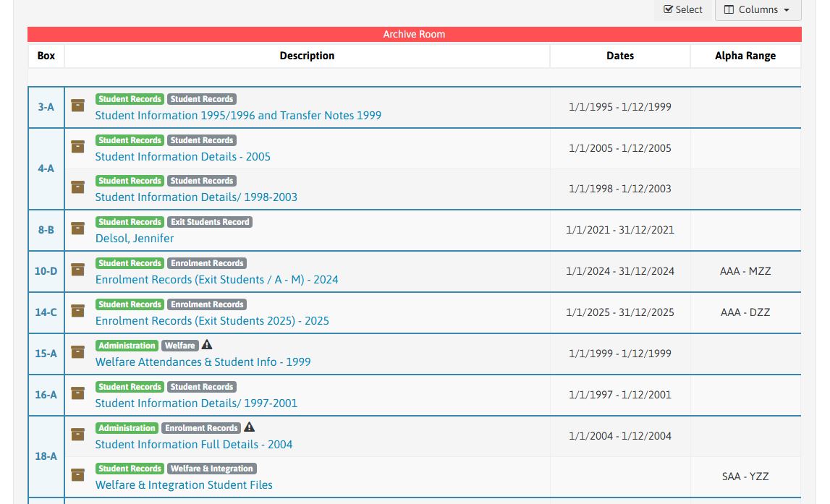The image size is (830, 504).
Task: Click box icon for Enrolment Records 2024 row
Action: click(x=78, y=269)
